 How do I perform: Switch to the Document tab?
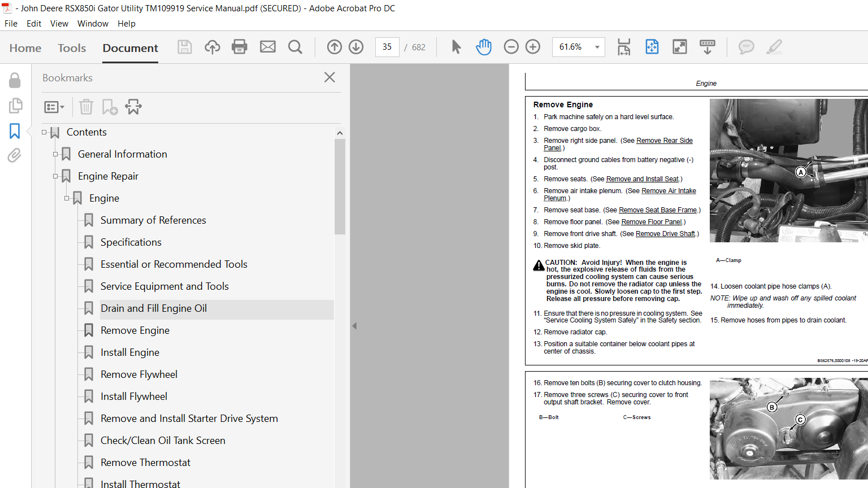pos(131,48)
